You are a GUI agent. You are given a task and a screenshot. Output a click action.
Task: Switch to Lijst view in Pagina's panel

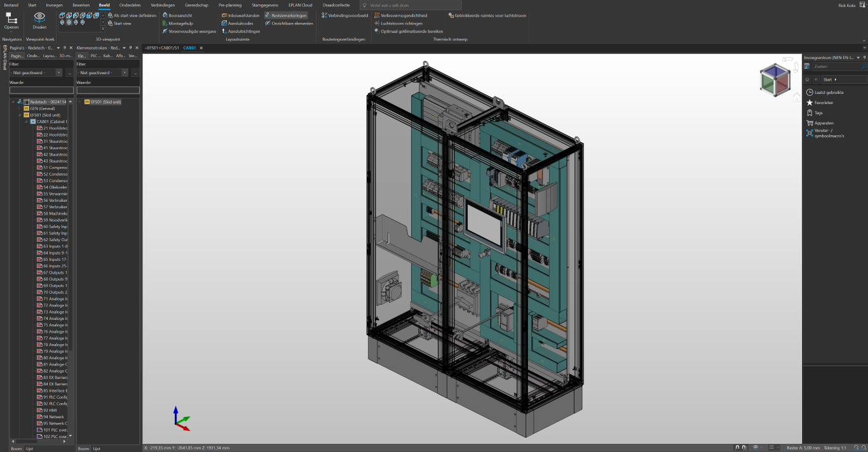(29, 448)
